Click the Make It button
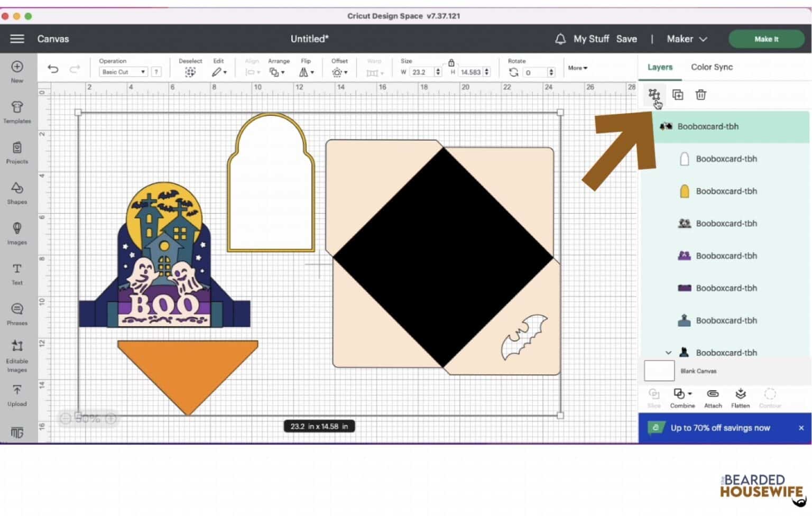The image size is (812, 516). [766, 39]
